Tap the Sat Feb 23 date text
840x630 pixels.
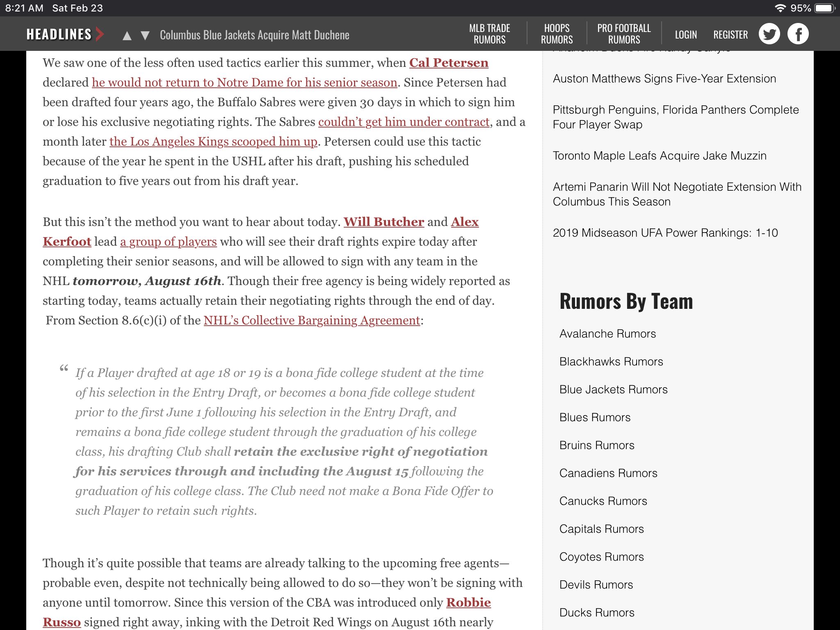pos(78,8)
